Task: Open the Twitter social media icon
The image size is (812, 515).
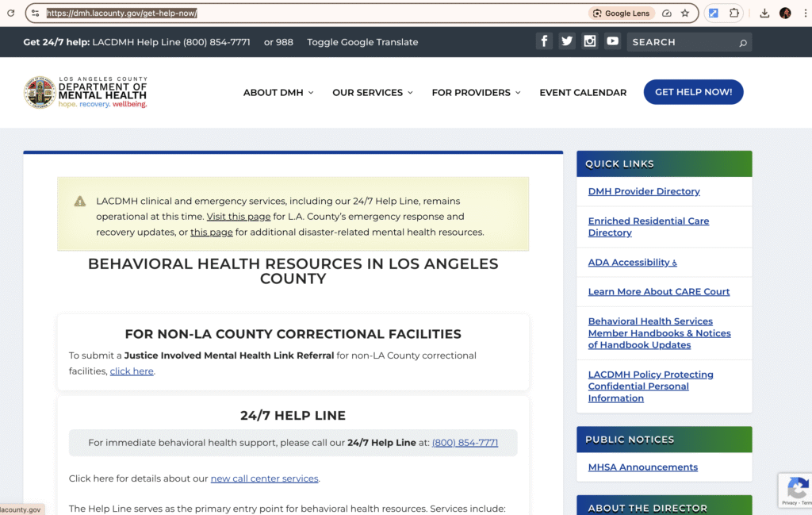Action: point(566,41)
